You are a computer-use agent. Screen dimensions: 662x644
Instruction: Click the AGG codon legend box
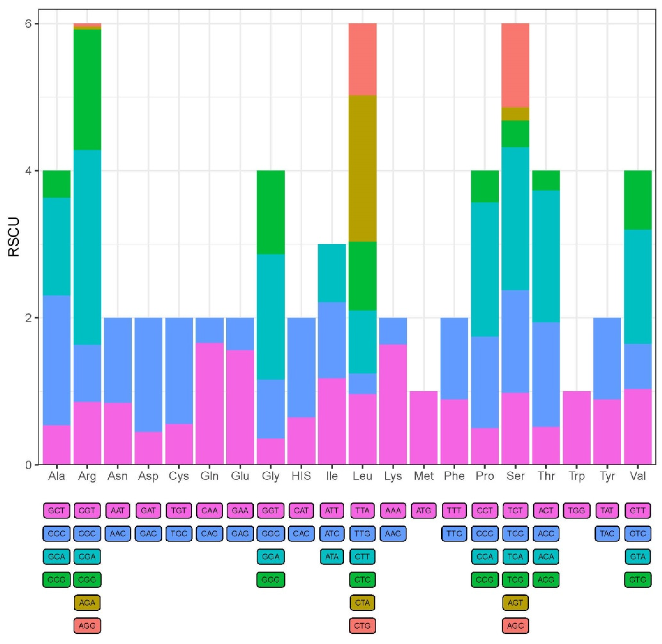tap(87, 625)
